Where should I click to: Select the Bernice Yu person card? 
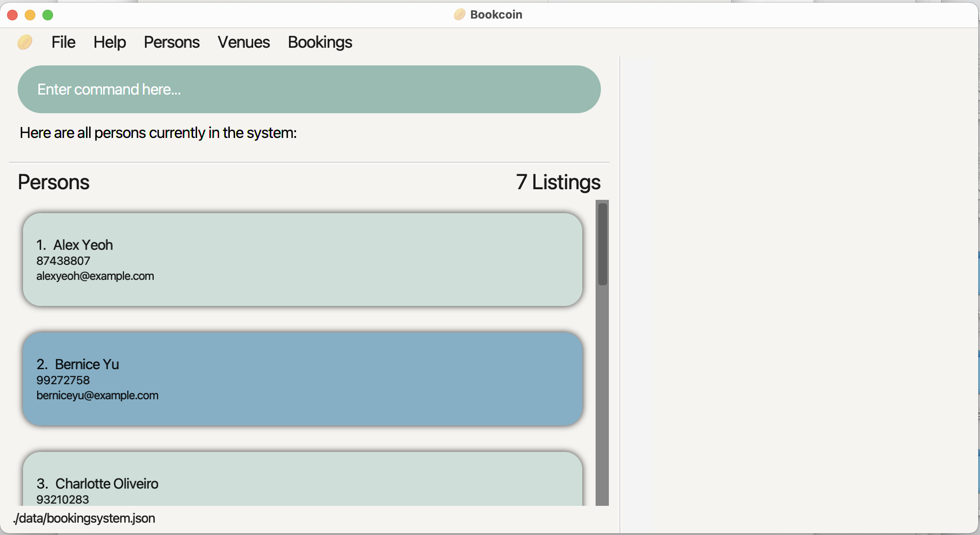[x=303, y=379]
